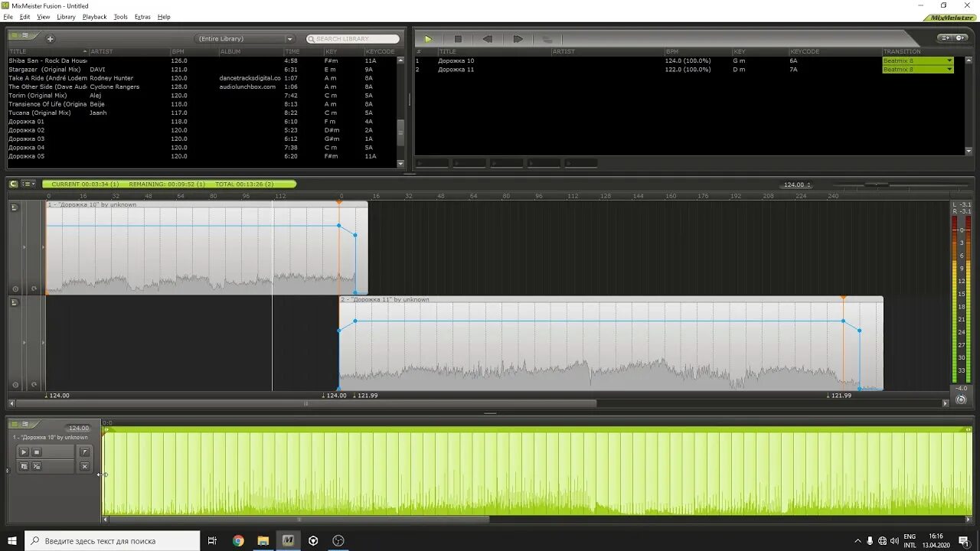This screenshot has height=551, width=980.
Task: Select the Stargazer (Original Mix) library track
Action: click(202, 69)
